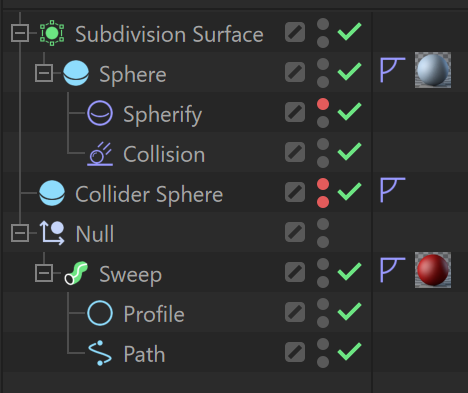This screenshot has height=393, width=468.
Task: Click the blue-gray material thumbnail on Sphere
Action: [x=433, y=70]
